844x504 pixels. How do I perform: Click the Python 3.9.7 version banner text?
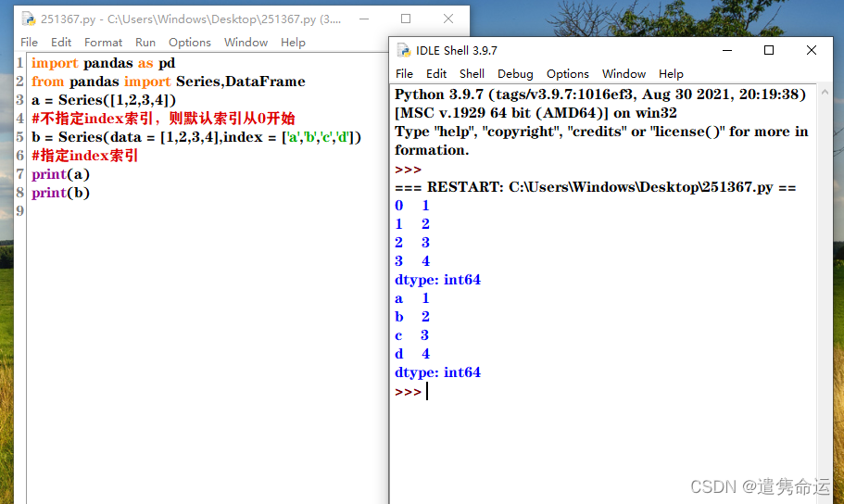[600, 94]
